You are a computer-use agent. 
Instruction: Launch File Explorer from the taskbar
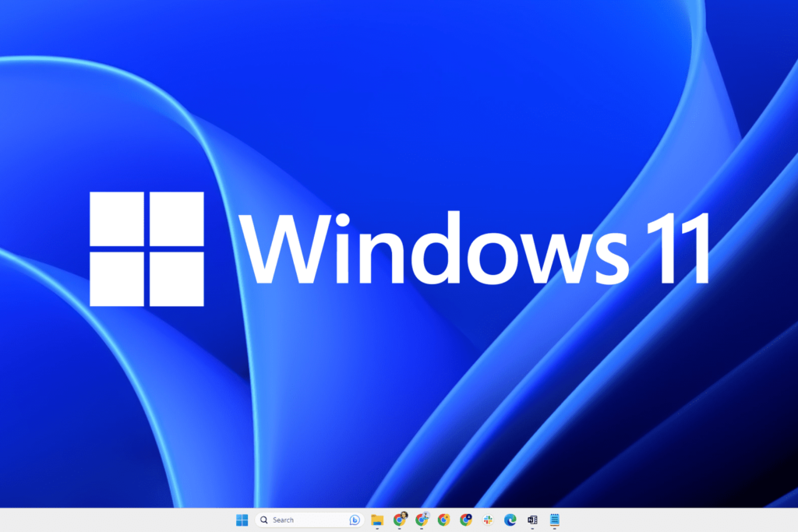pyautogui.click(x=377, y=519)
